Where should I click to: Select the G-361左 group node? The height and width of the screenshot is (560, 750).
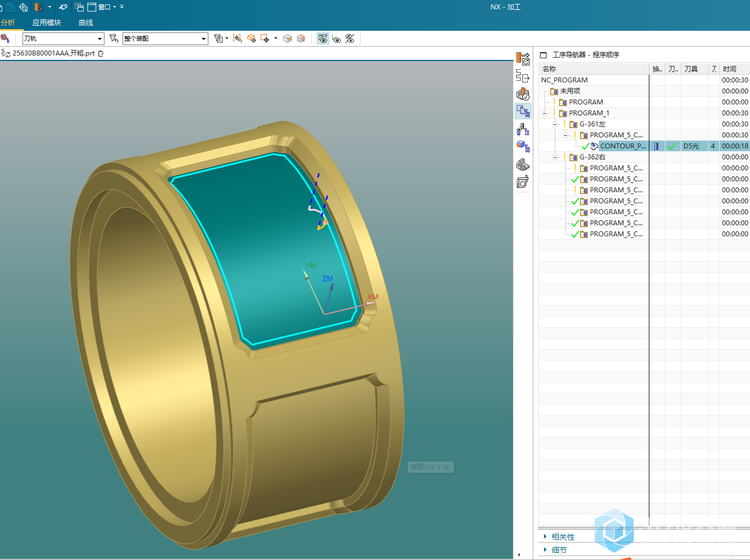pos(592,124)
